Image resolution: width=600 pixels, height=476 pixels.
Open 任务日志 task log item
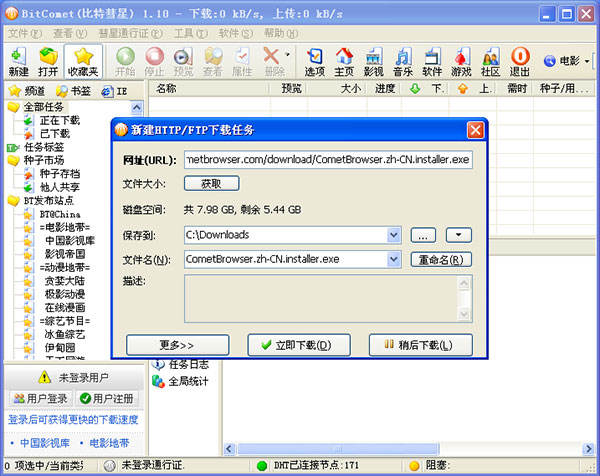tap(180, 364)
